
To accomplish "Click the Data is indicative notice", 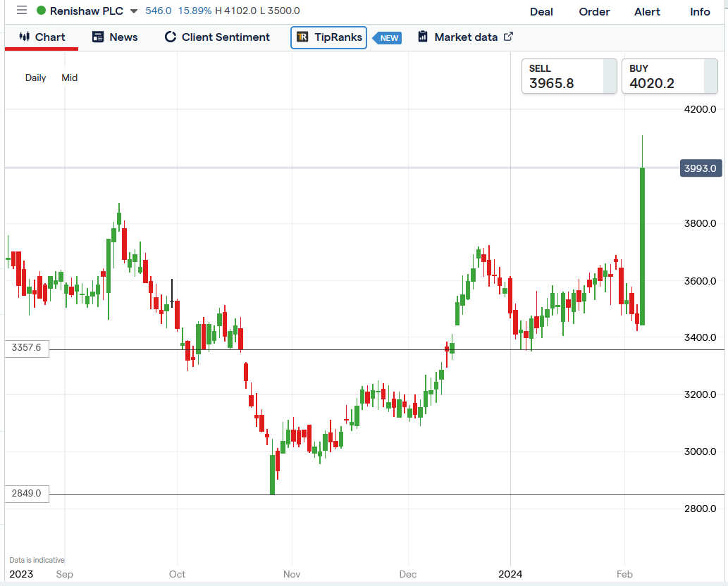I will pyautogui.click(x=37, y=560).
